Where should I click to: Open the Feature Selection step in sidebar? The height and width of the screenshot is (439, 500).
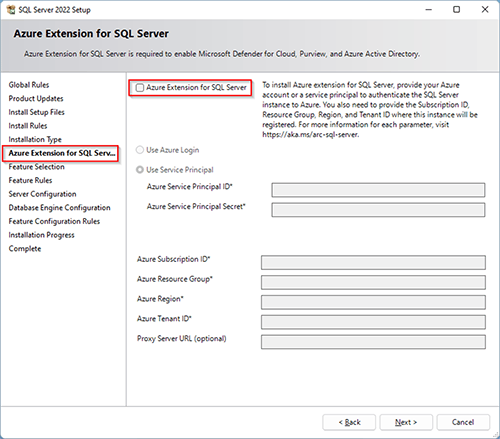37,167
